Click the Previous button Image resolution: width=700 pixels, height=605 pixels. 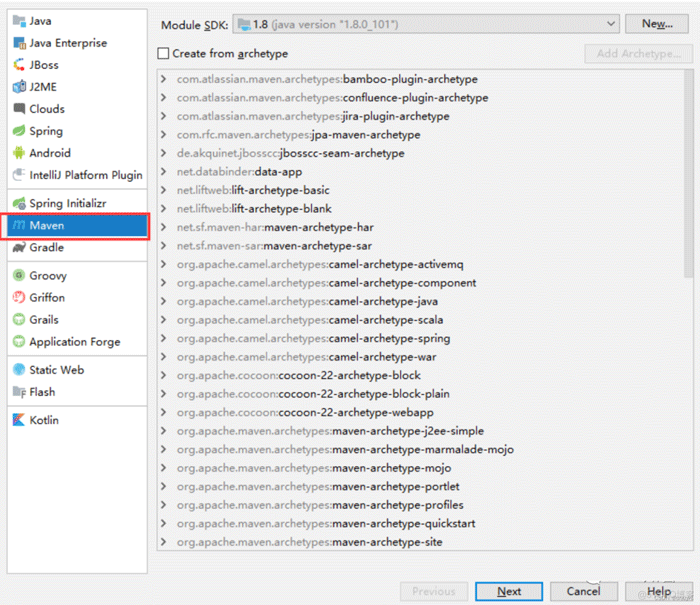434,591
